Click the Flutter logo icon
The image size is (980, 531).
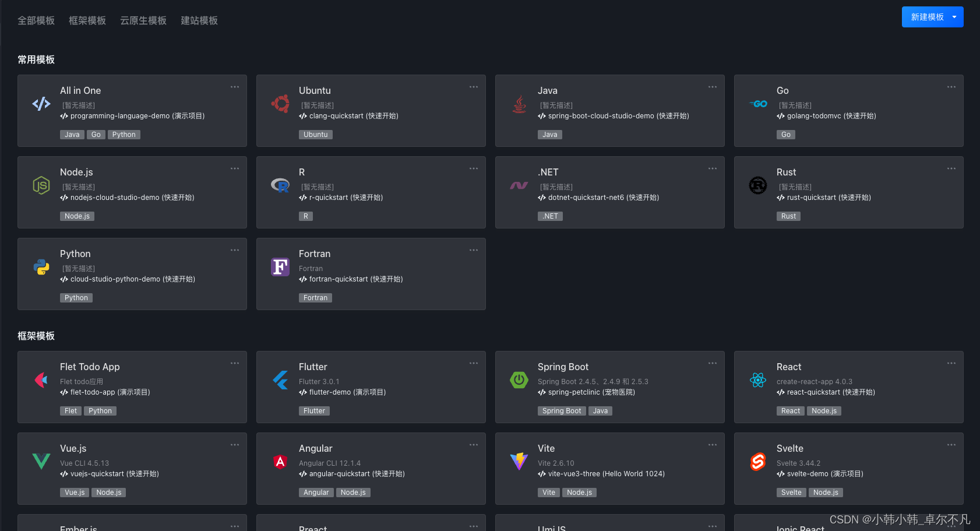(280, 380)
